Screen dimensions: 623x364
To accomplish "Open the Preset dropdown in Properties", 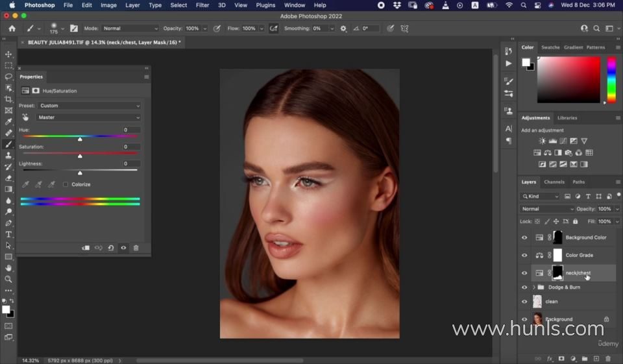I will click(x=88, y=106).
